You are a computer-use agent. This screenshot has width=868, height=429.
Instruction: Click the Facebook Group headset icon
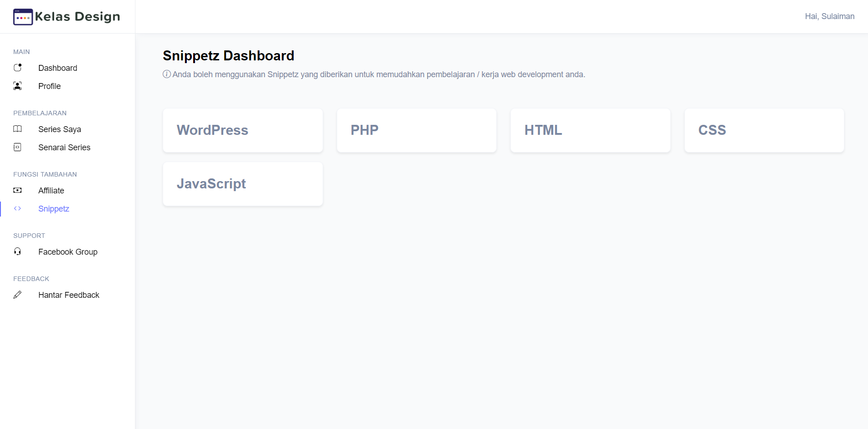coord(18,251)
